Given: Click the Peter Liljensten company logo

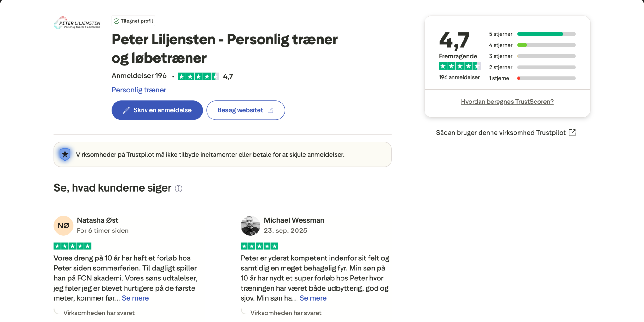Looking at the screenshot, I should click(77, 23).
